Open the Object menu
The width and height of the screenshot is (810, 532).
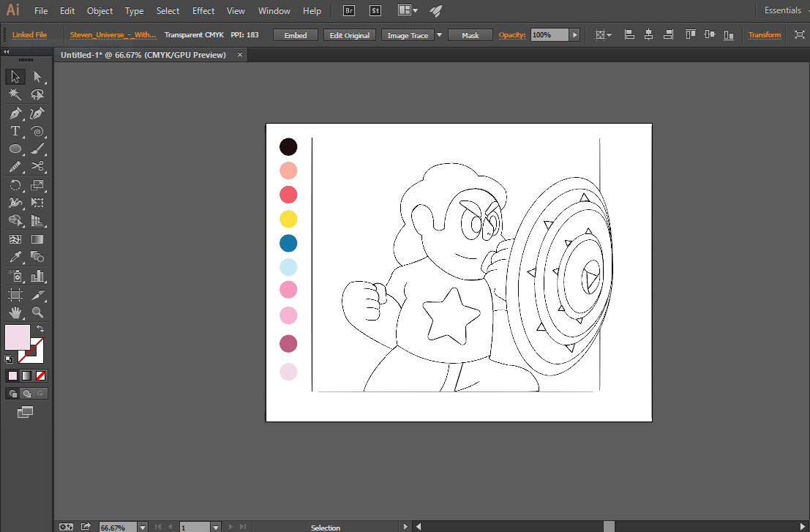[x=100, y=11]
